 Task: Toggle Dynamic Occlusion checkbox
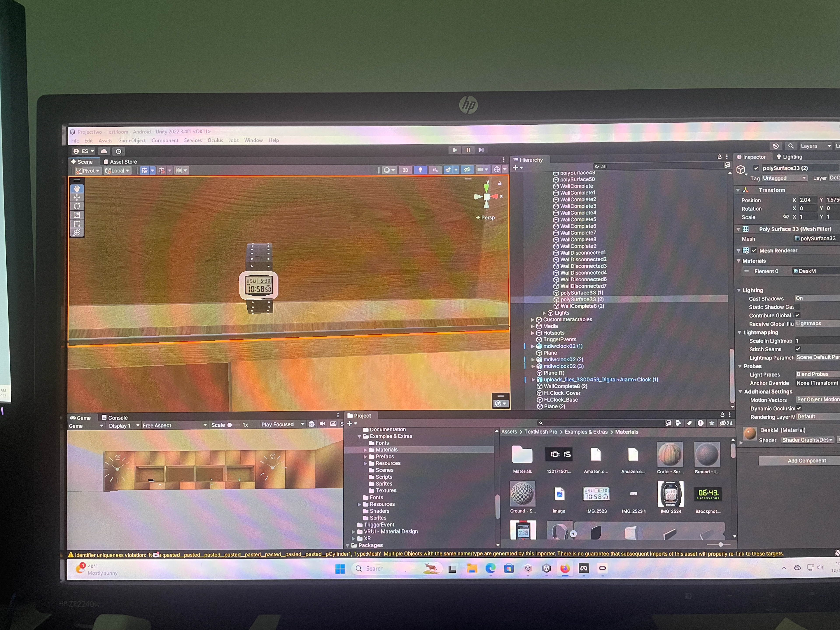tap(799, 408)
